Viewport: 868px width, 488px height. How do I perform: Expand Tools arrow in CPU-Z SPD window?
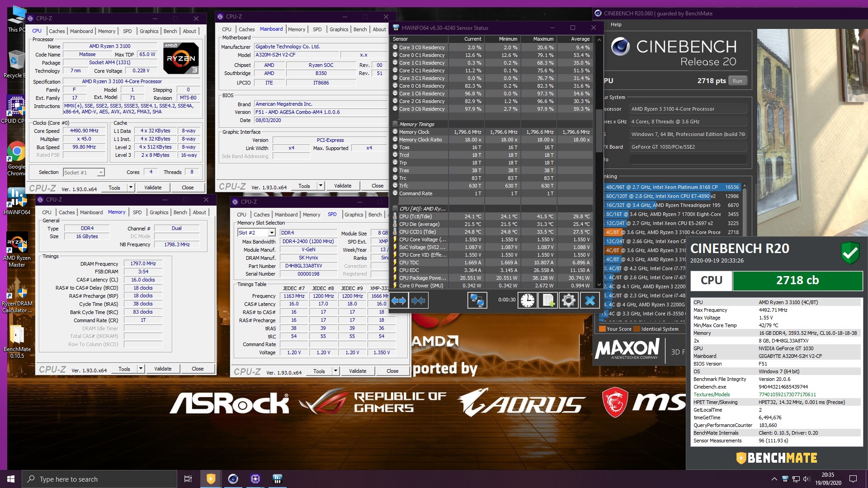[335, 371]
